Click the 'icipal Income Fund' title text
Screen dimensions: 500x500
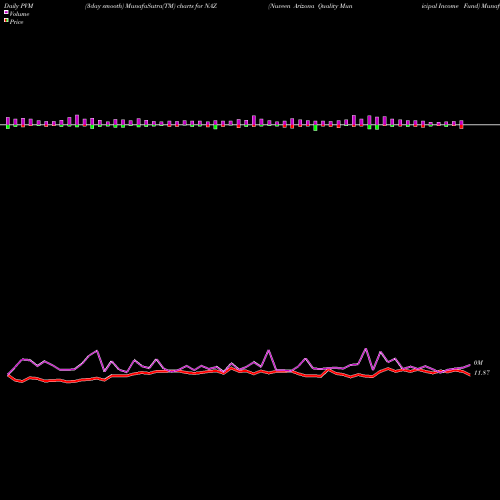[451, 6]
